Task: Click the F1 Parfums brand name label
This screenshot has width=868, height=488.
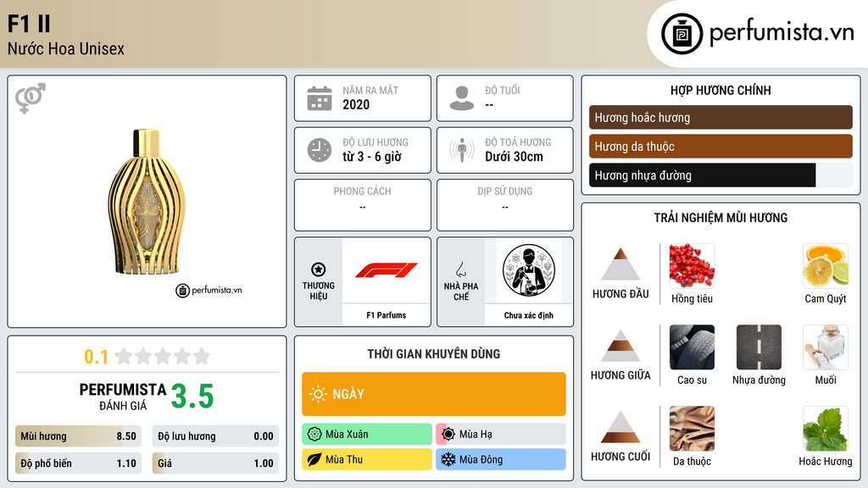Action: 387,315
